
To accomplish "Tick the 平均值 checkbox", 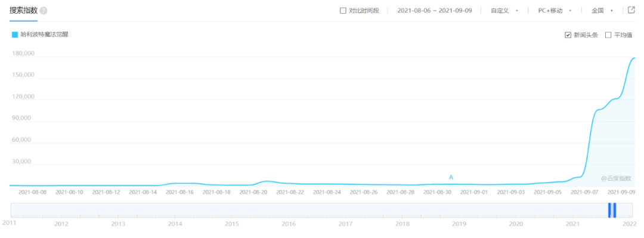I will coord(608,35).
